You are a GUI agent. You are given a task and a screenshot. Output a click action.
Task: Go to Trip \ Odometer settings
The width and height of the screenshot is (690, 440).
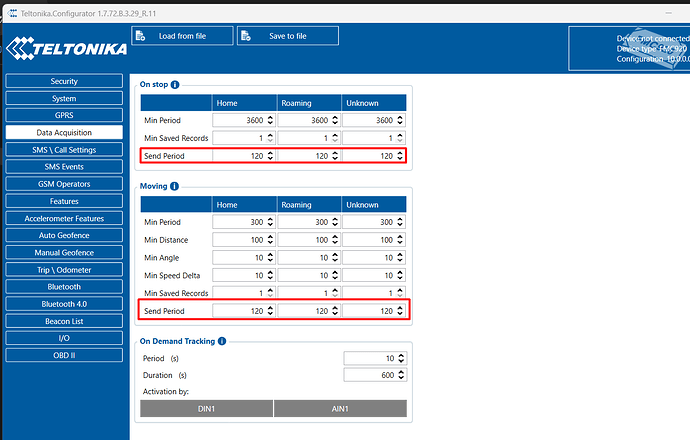point(64,269)
